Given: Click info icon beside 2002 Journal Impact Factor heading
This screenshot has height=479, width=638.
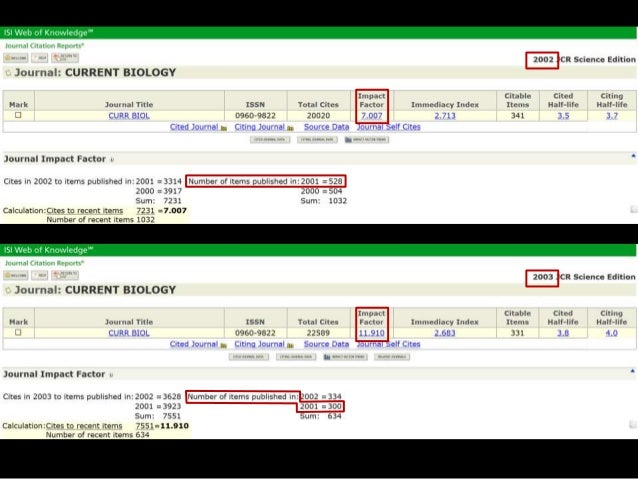Looking at the screenshot, I should click(112, 160).
